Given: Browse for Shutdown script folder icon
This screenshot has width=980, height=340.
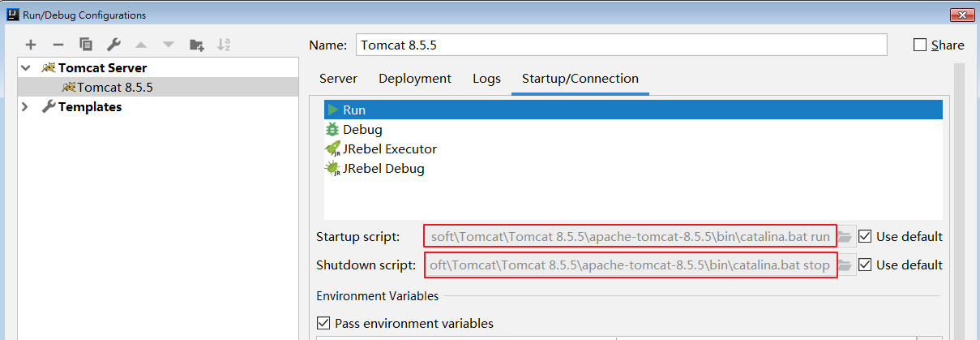Looking at the screenshot, I should (845, 265).
